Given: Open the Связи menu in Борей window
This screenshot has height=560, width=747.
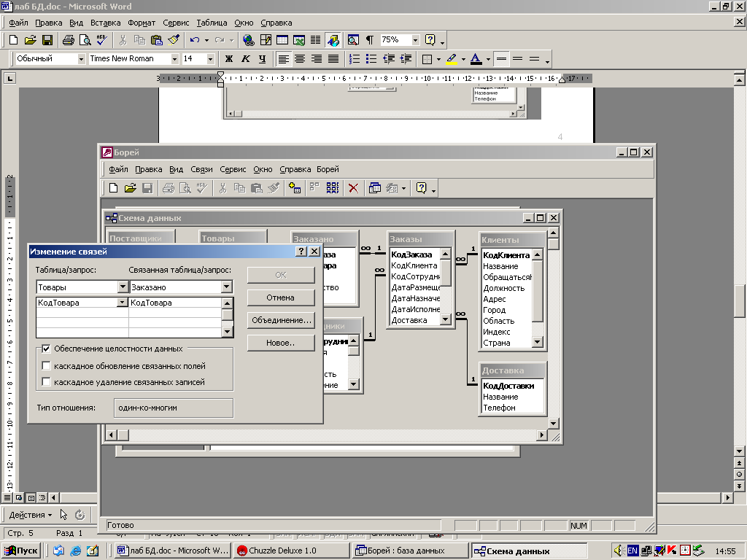Looking at the screenshot, I should click(x=201, y=169).
